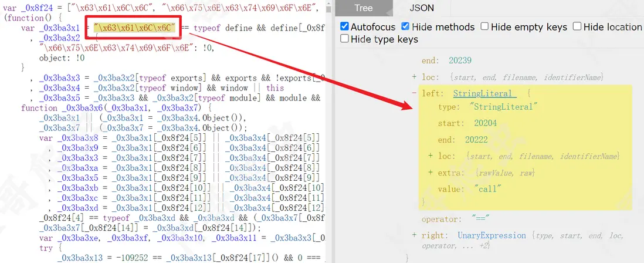Expand the loc node above left

[x=415, y=77]
